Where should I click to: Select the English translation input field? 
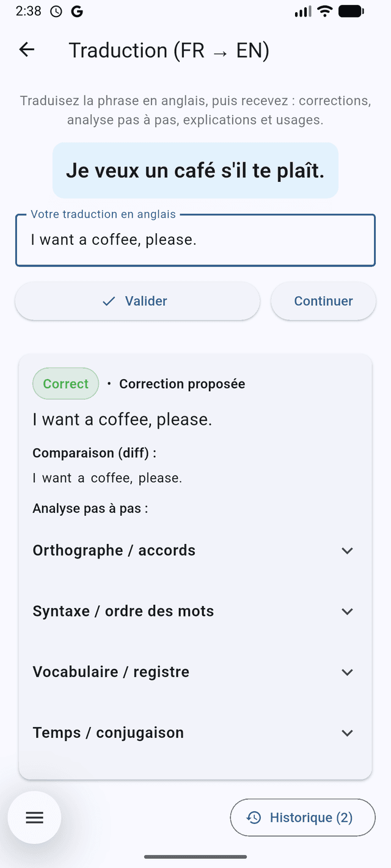[x=195, y=239]
